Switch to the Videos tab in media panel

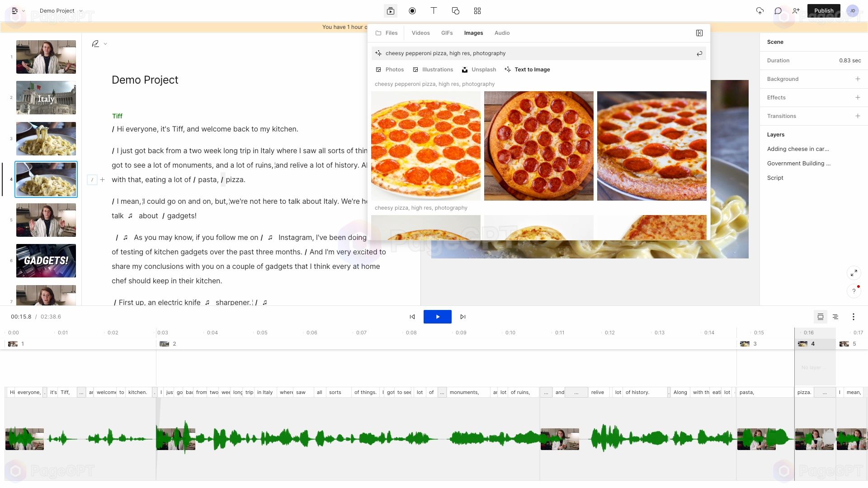pyautogui.click(x=421, y=33)
